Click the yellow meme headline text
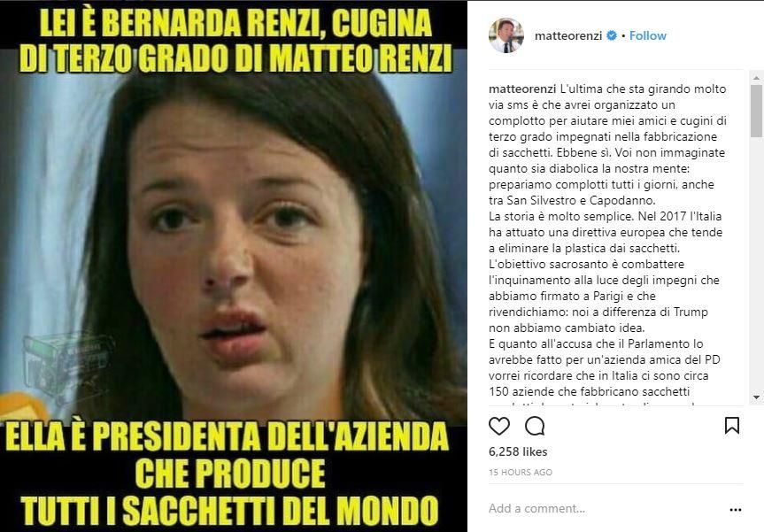This screenshot has height=532, width=764. pyautogui.click(x=235, y=41)
